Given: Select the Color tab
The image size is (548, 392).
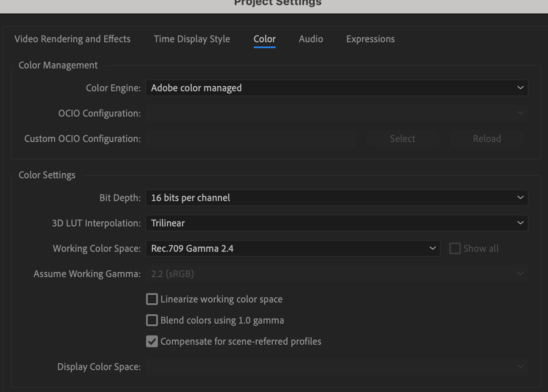Looking at the screenshot, I should 264,39.
